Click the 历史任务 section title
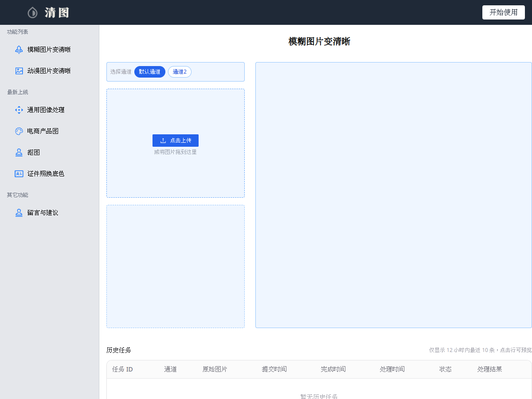This screenshot has height=399, width=532. click(119, 350)
